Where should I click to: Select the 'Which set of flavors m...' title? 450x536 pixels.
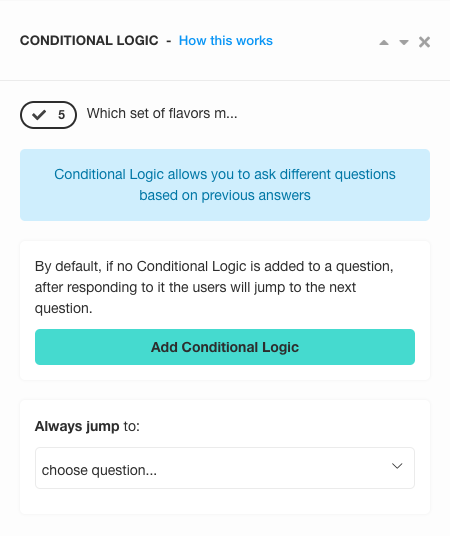click(162, 113)
